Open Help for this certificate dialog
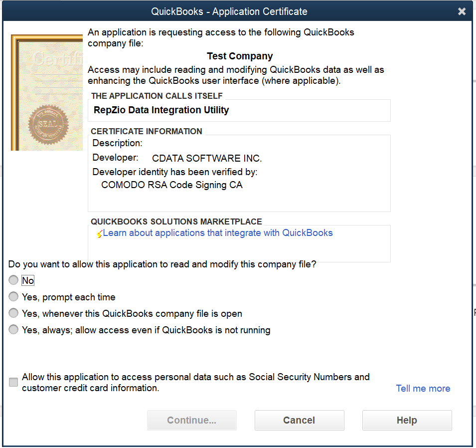The image size is (476, 448). (407, 420)
